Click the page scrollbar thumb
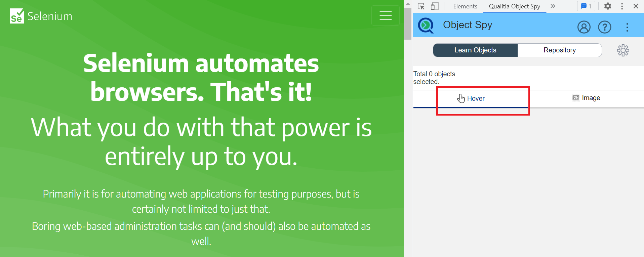This screenshot has width=644, height=257. coord(408,24)
